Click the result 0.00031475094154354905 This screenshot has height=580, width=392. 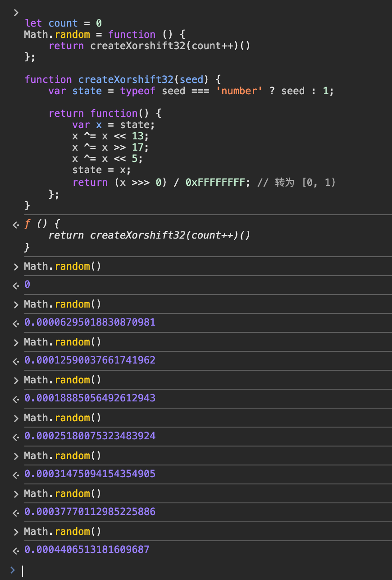90,474
